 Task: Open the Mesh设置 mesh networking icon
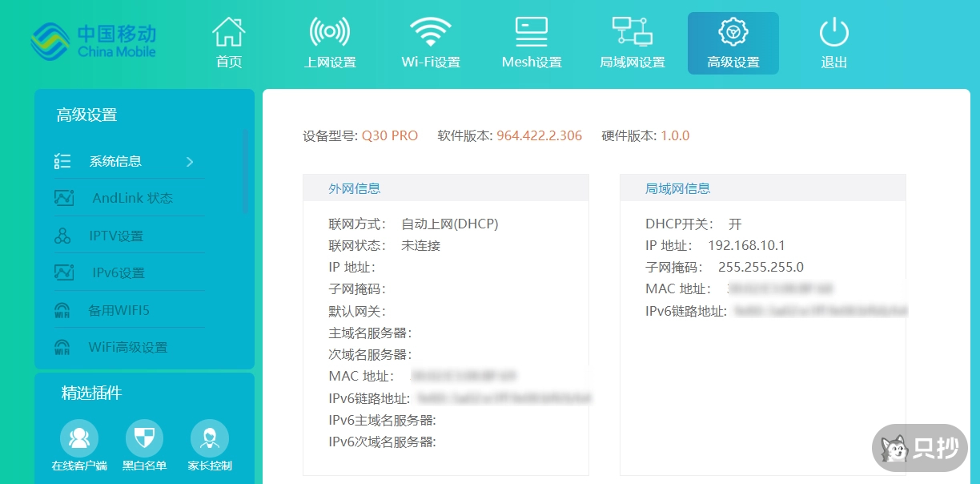(x=531, y=30)
